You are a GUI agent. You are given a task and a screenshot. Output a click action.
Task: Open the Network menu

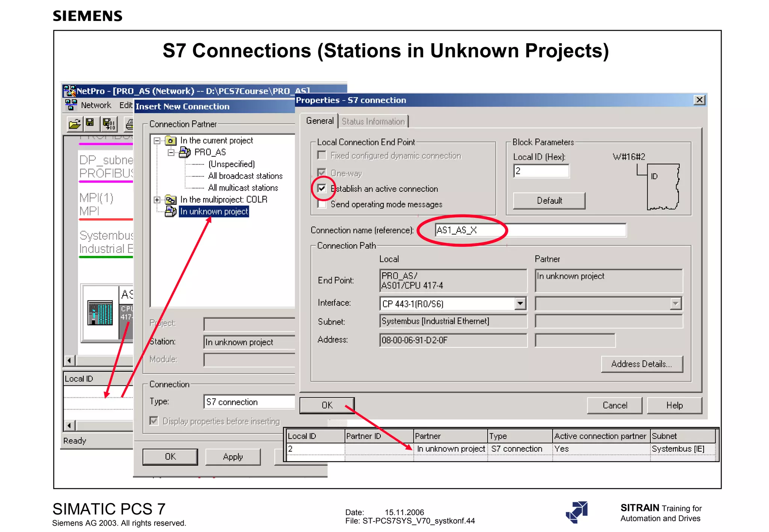[x=96, y=105]
